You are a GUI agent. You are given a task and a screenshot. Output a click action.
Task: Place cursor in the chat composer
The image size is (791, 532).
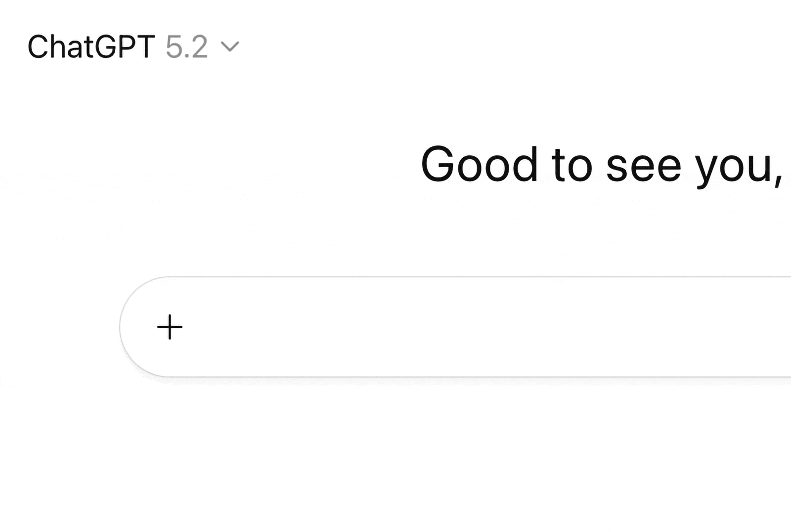coord(445,327)
